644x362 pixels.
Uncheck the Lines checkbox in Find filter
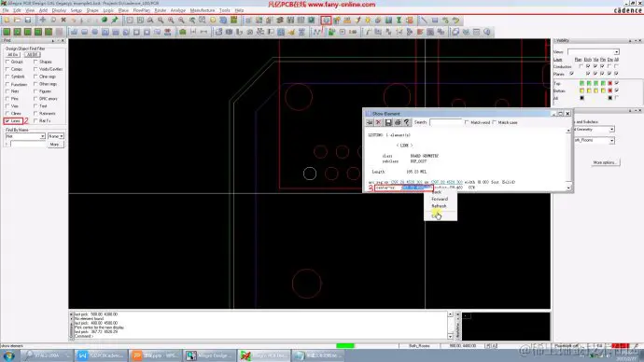[x=7, y=121]
